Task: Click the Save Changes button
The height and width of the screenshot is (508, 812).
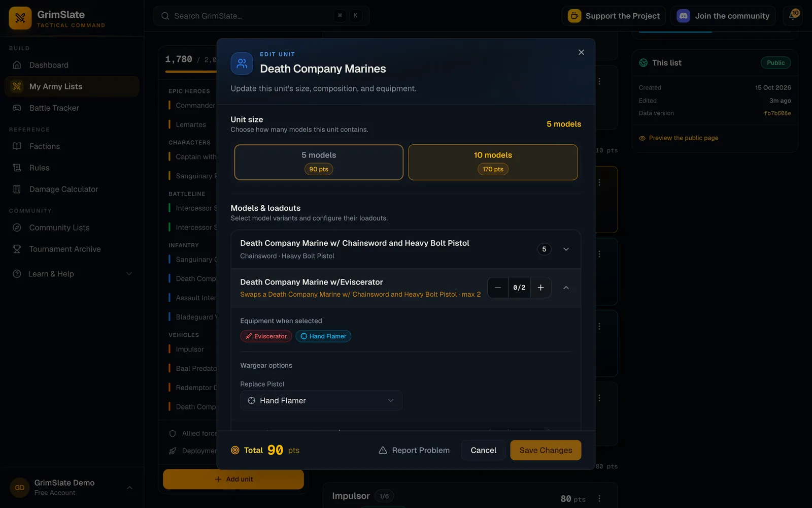Action: click(546, 450)
